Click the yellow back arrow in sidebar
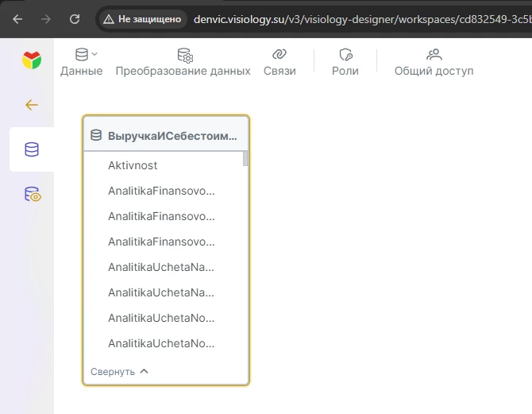The width and height of the screenshot is (532, 414). tap(32, 105)
